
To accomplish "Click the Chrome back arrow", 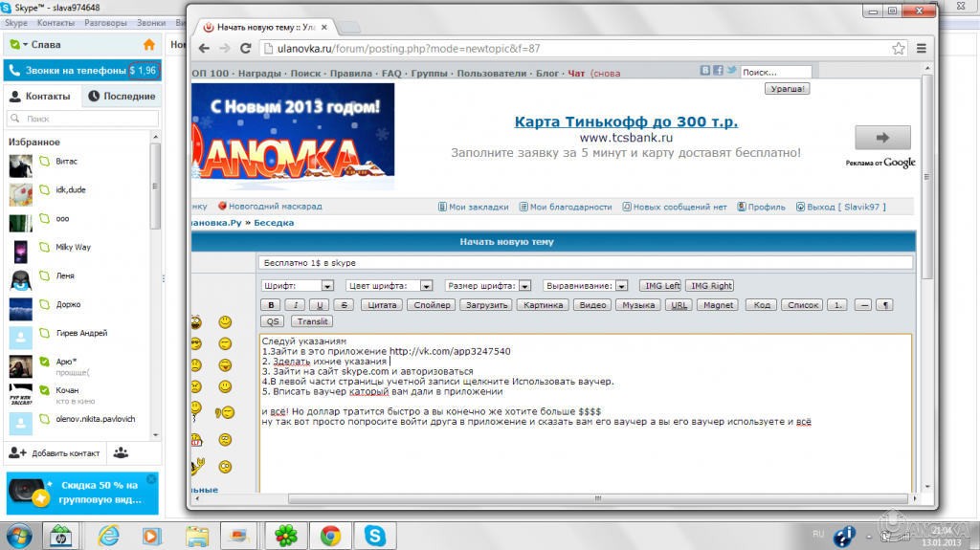I will [x=205, y=48].
